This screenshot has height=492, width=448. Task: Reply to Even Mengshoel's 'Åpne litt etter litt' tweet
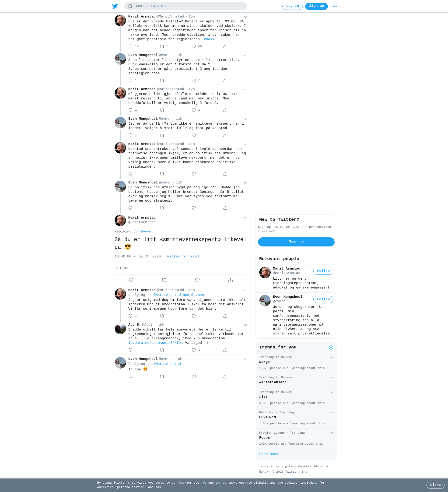click(x=130, y=81)
